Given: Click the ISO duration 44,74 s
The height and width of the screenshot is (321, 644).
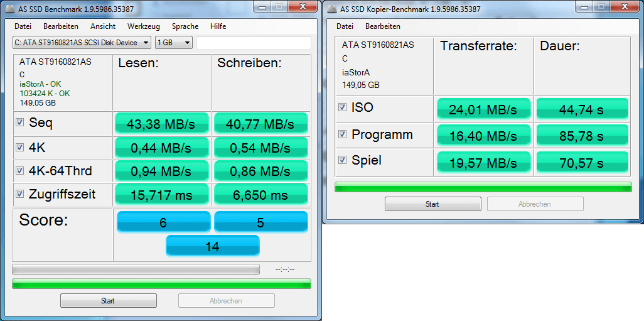Looking at the screenshot, I should click(x=583, y=109).
